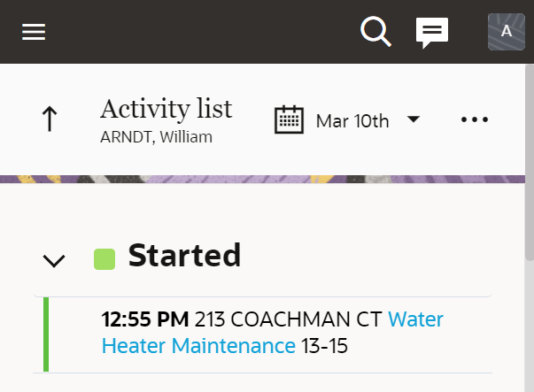The image size is (534, 392).
Task: Click the 13-15 time slot text
Action: pos(324,345)
